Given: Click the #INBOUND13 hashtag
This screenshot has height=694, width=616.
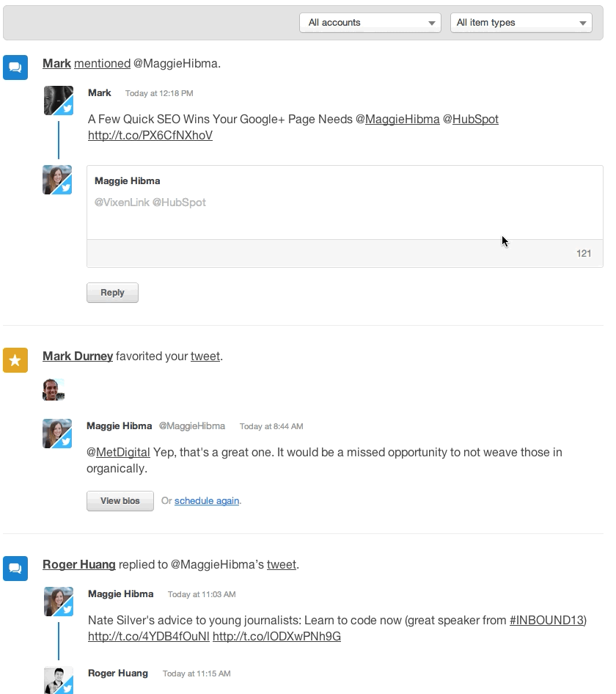Looking at the screenshot, I should [x=546, y=621].
